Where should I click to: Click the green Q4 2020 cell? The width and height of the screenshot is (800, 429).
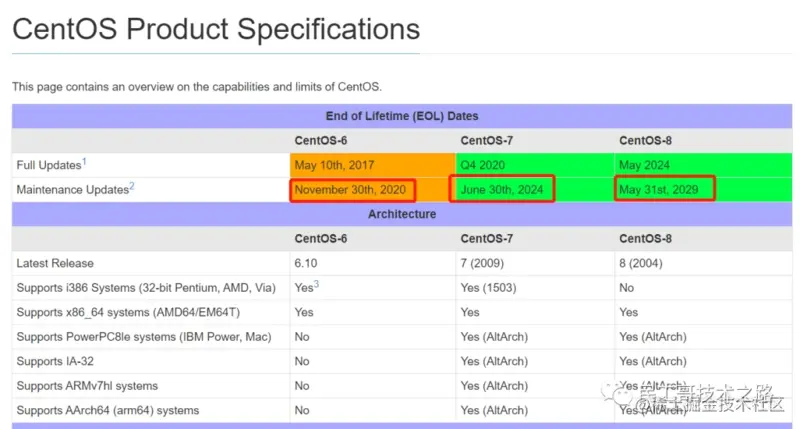[535, 165]
